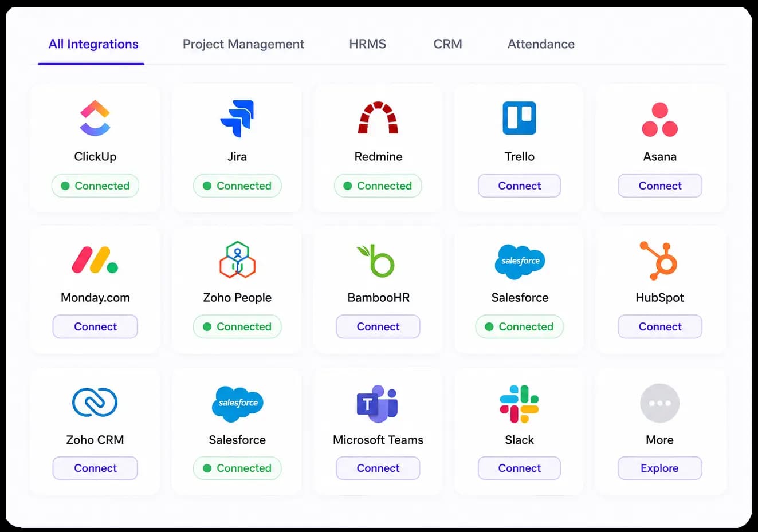Click the Connected status under Redmine

(378, 186)
